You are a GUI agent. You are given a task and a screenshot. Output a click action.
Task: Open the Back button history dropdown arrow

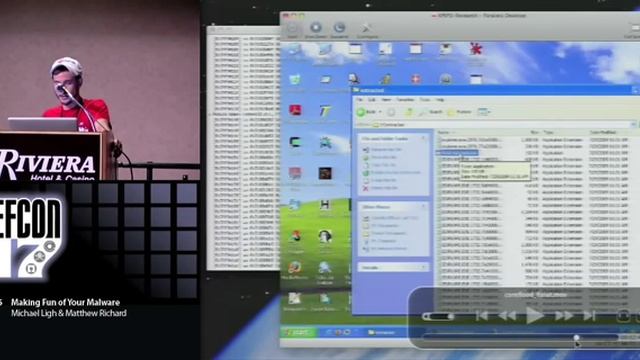pyautogui.click(x=380, y=111)
